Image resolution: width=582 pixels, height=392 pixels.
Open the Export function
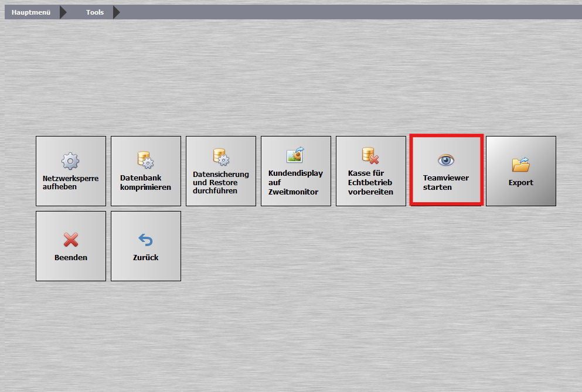520,171
